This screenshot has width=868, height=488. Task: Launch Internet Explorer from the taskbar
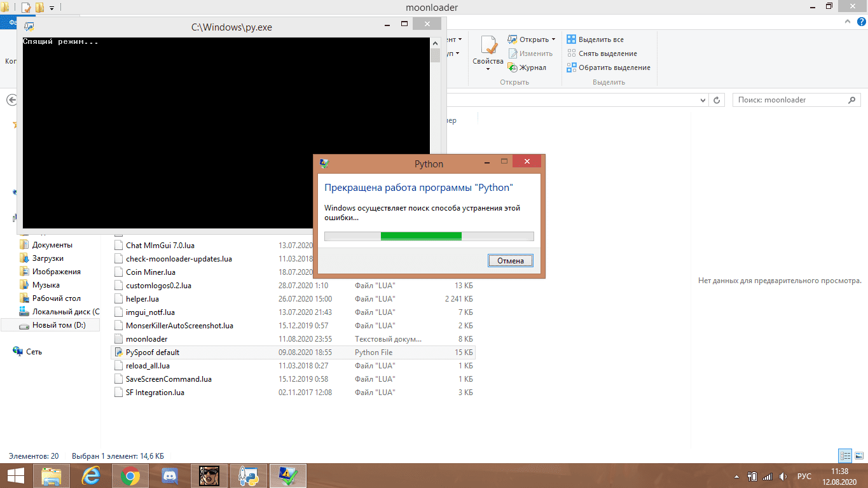point(92,475)
